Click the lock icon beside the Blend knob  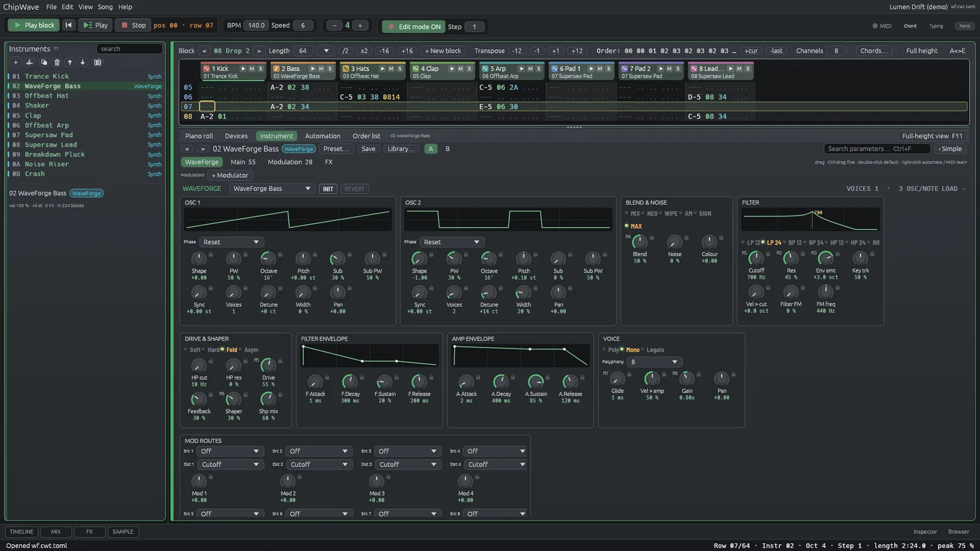coord(652,238)
